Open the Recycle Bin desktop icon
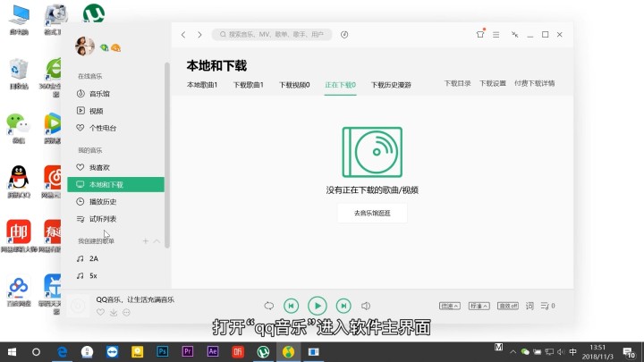The width and height of the screenshot is (644, 362). (x=19, y=74)
